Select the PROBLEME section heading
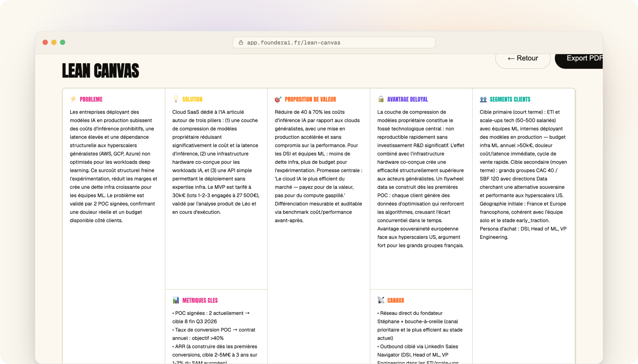This screenshot has width=638, height=364. [91, 99]
